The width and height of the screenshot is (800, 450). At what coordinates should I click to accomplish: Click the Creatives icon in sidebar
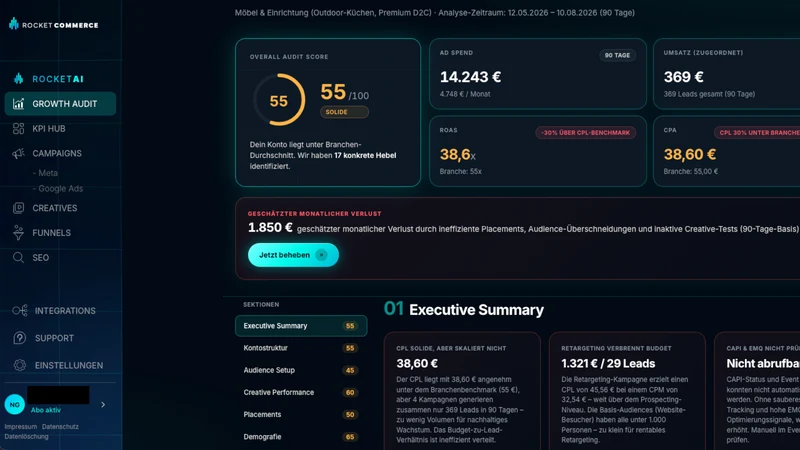point(18,208)
